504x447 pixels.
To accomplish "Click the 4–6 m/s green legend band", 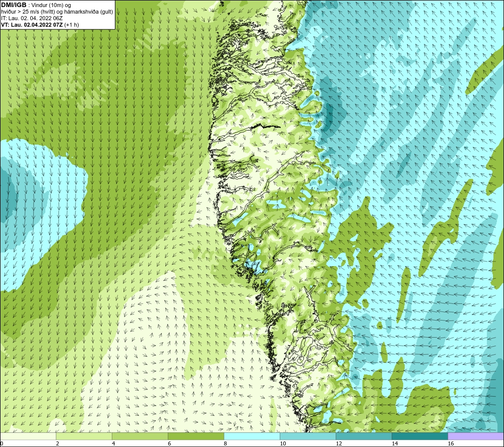I will pyautogui.click(x=140, y=436).
